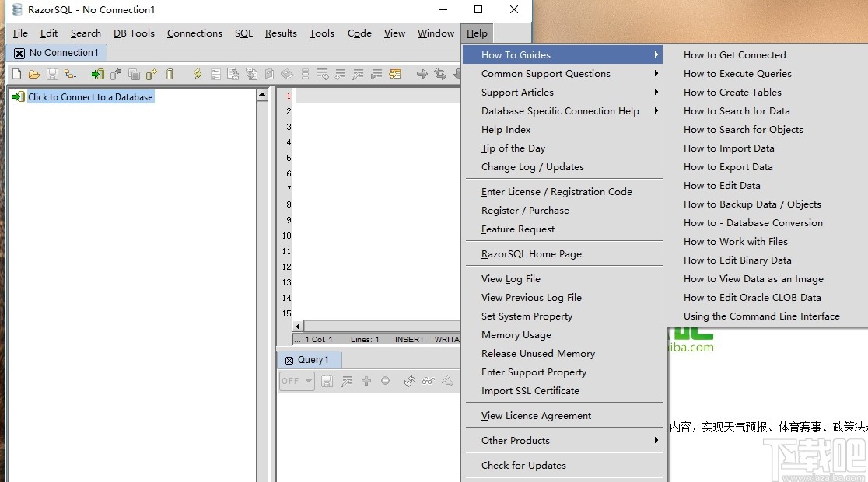Click the pencil-arrow icon in Query1 toolbar
This screenshot has height=482, width=868.
pyautogui.click(x=447, y=381)
